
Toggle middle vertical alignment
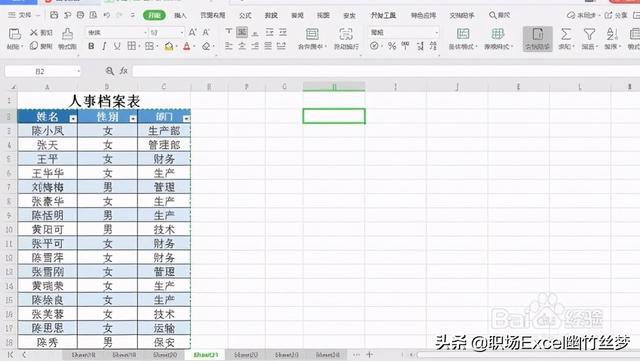click(x=242, y=31)
